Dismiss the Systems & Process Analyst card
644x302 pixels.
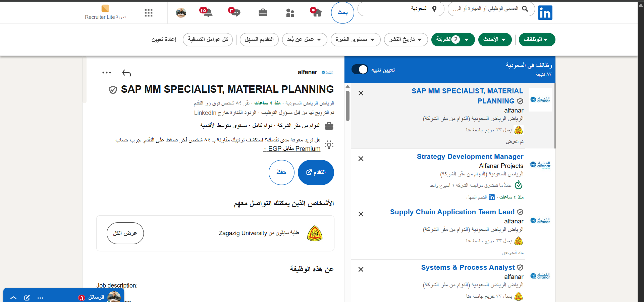tap(361, 269)
